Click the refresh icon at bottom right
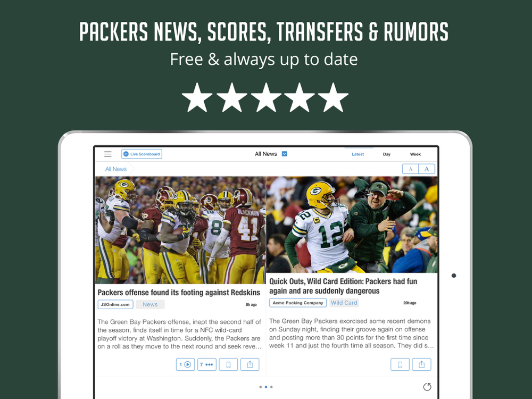 pyautogui.click(x=427, y=387)
